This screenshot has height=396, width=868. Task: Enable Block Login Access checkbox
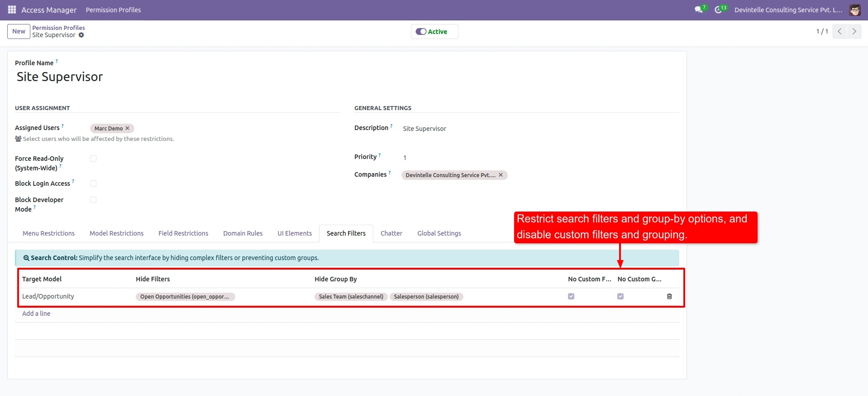(x=93, y=184)
